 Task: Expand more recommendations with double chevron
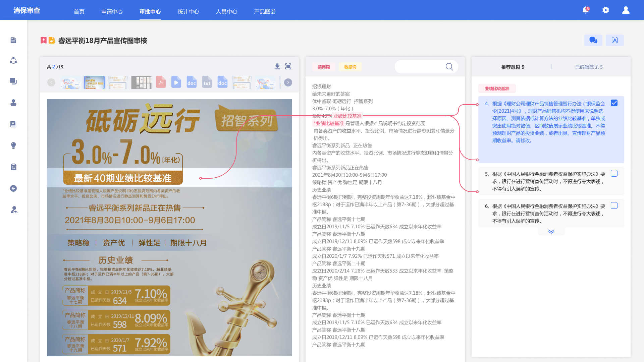click(551, 231)
